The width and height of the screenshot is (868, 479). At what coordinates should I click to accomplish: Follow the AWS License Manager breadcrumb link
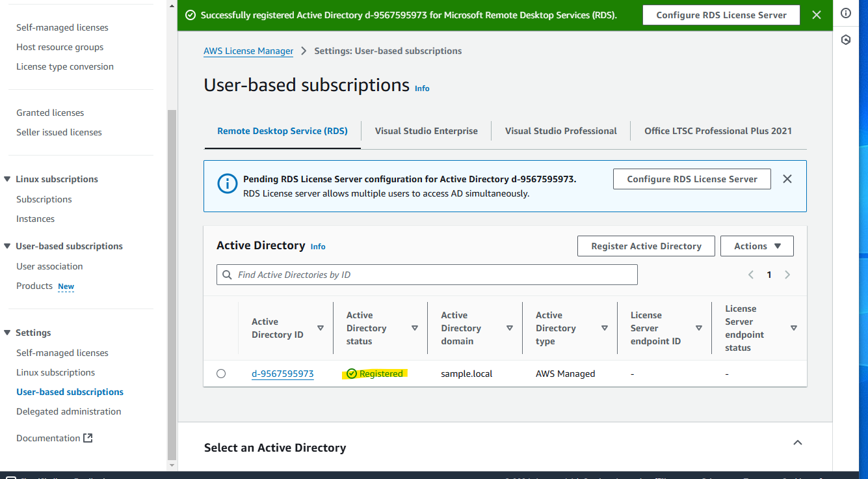(x=248, y=50)
